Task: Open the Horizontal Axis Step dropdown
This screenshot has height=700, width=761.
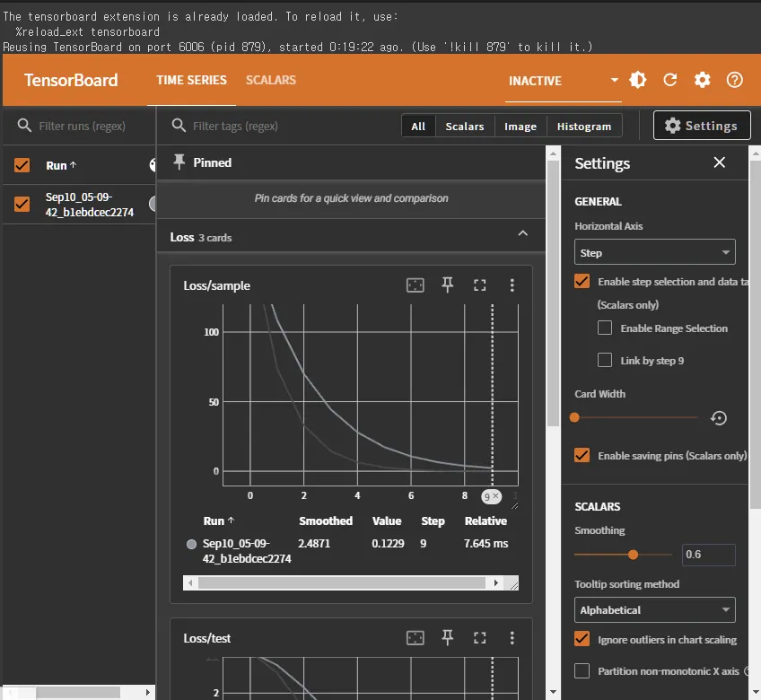Action: coord(654,253)
